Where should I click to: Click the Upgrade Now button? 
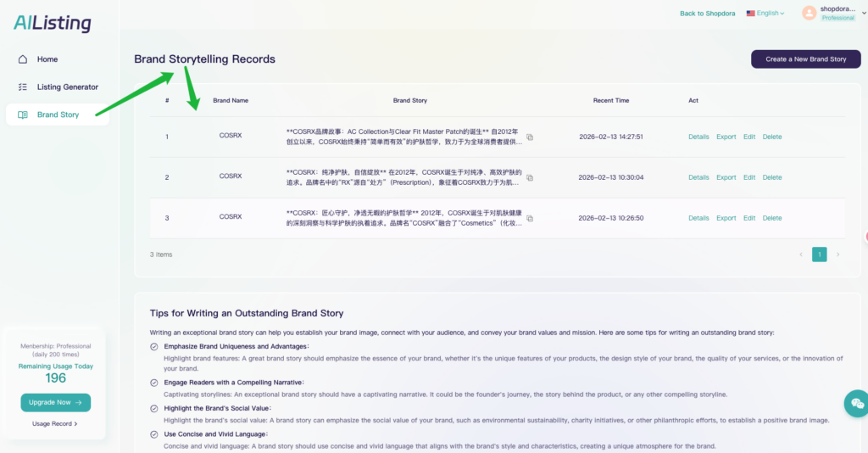pyautogui.click(x=55, y=403)
